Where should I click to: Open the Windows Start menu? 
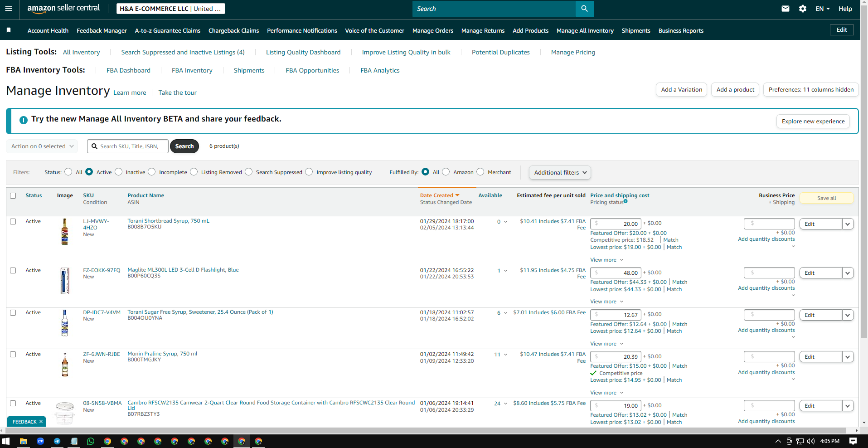6,441
